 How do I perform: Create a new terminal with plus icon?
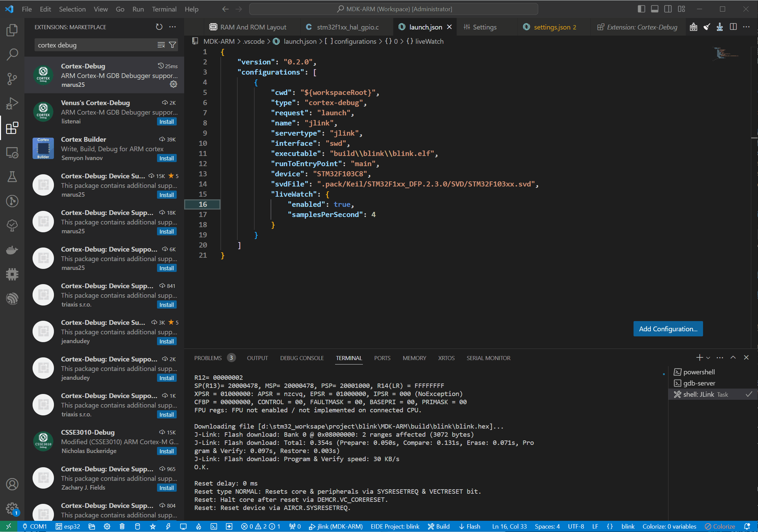699,358
